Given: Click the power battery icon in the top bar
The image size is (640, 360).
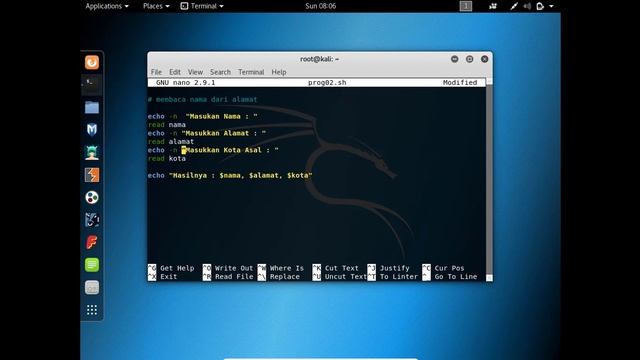Looking at the screenshot, I should tap(540, 6).
